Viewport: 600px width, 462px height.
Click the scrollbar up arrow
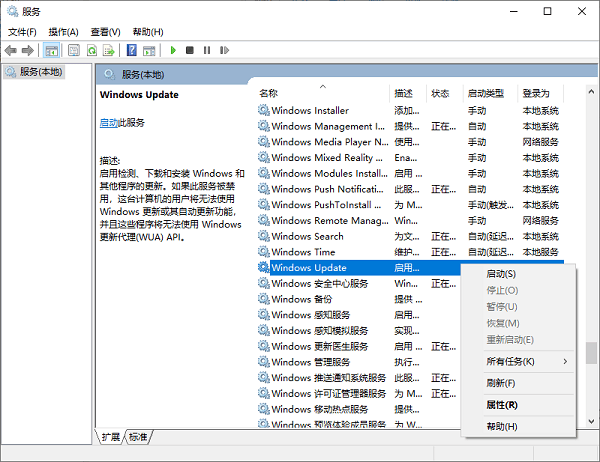click(x=591, y=92)
